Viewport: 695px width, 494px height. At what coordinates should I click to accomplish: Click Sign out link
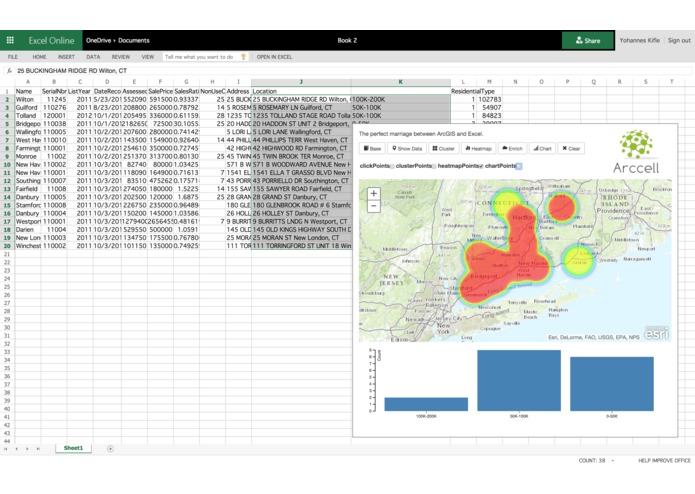coord(679,40)
